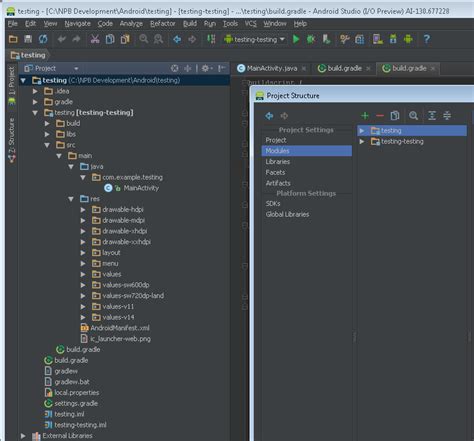Click the Replace magnifier icon
Screen dimensions: 474x441
coord(158,39)
